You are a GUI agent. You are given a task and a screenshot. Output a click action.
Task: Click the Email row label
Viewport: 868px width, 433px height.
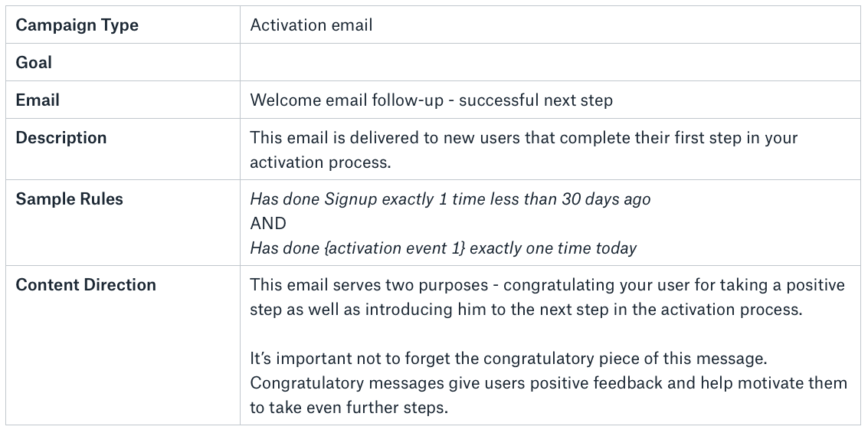pyautogui.click(x=38, y=100)
